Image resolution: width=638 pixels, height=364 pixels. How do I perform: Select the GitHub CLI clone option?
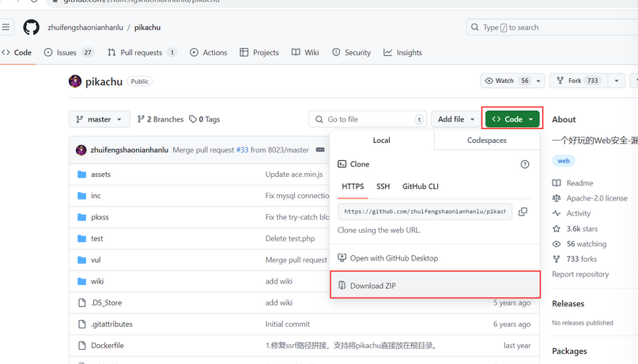pyautogui.click(x=421, y=186)
